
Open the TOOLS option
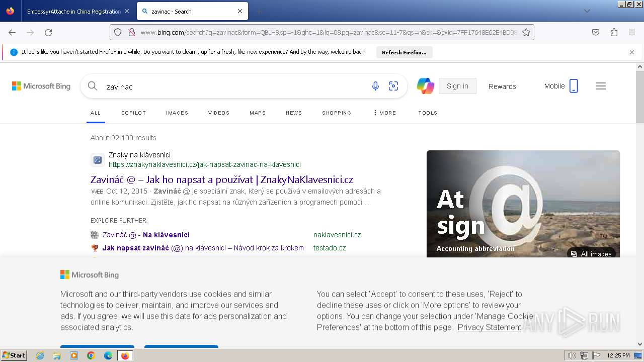click(428, 113)
